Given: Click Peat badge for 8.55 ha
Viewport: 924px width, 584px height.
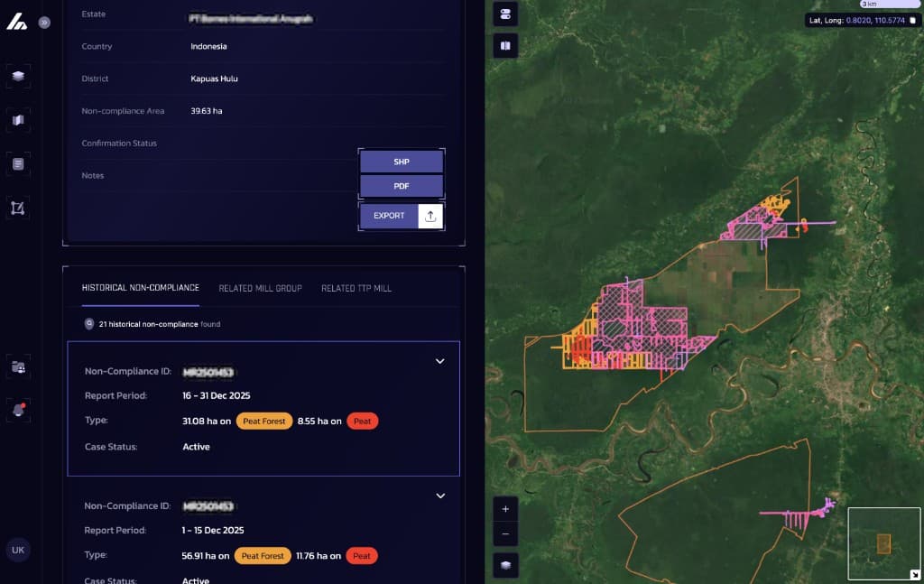Looking at the screenshot, I should (363, 422).
